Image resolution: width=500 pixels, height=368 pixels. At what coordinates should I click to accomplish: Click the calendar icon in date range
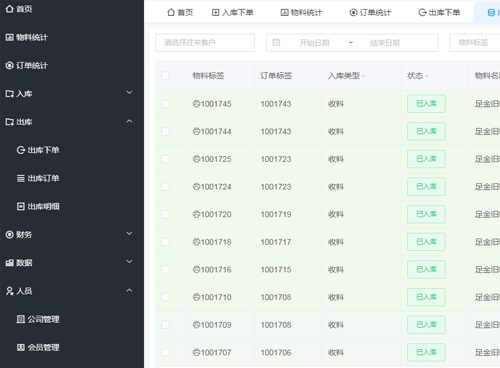(x=276, y=42)
